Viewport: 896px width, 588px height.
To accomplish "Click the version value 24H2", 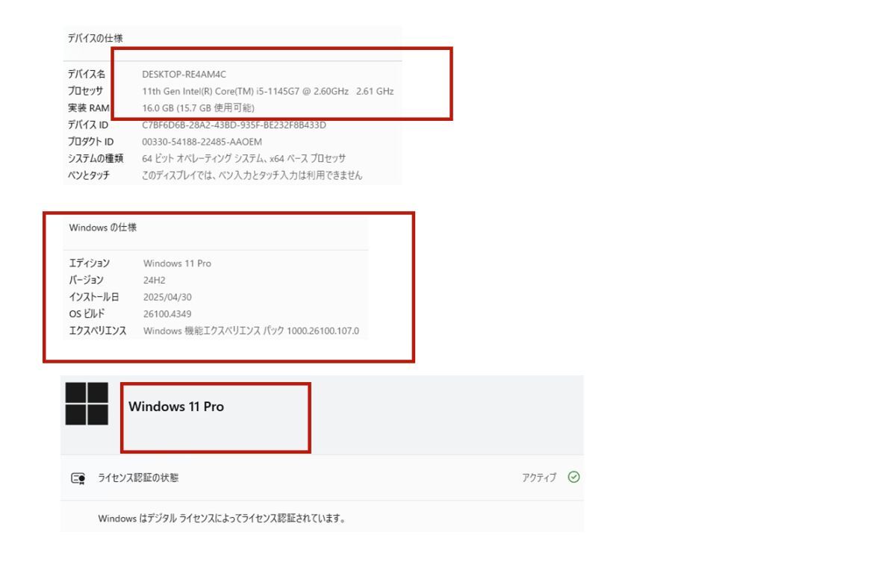I will (155, 280).
